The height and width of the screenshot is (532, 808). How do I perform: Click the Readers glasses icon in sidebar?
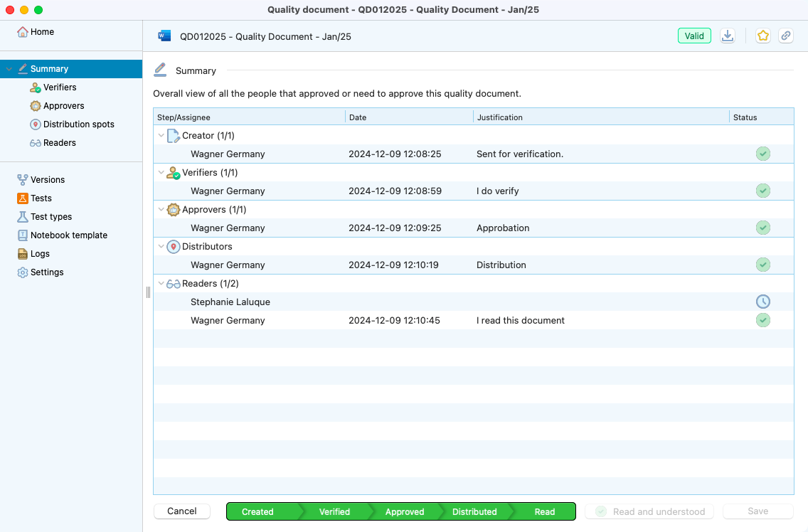(x=35, y=143)
